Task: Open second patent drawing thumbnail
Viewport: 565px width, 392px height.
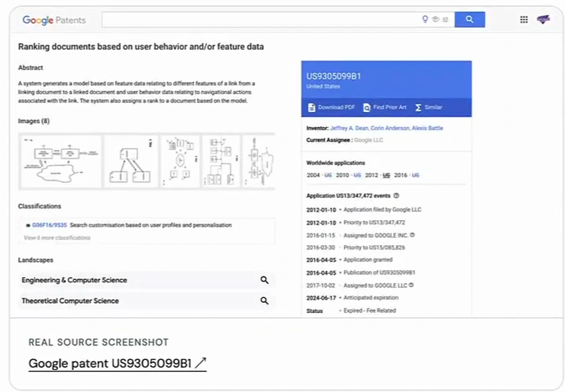Action: 131,162
